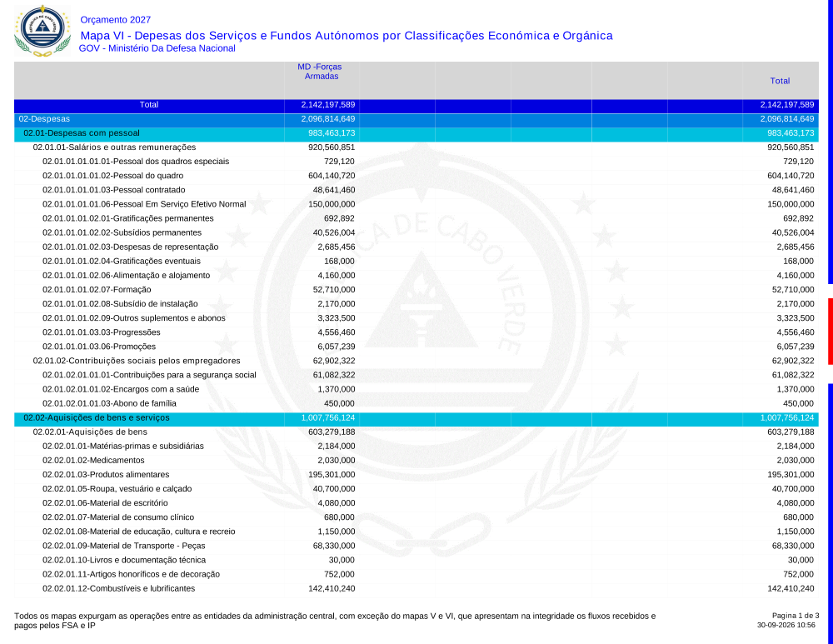The width and height of the screenshot is (833, 644).
Task: Select the 'MD -Forças Armadas' column header
Action: pos(321,72)
